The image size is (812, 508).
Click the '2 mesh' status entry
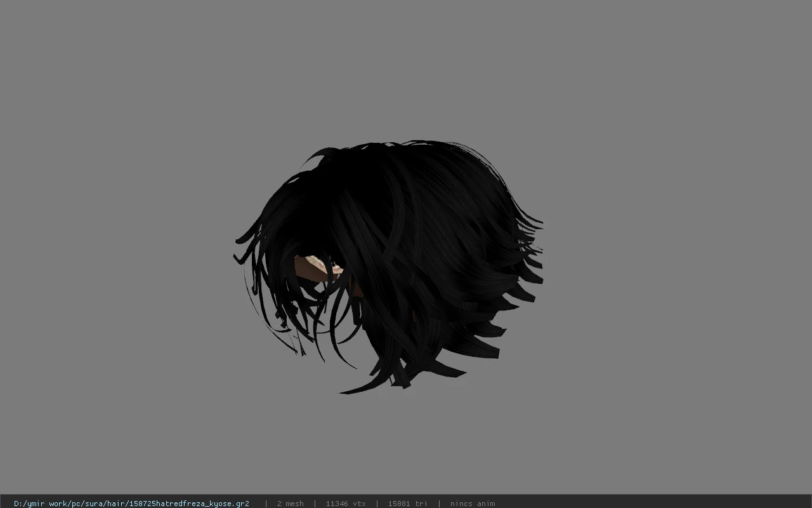pyautogui.click(x=291, y=504)
